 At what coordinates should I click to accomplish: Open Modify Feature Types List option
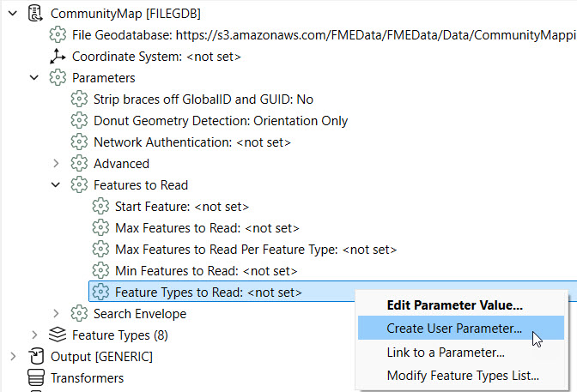coord(462,375)
